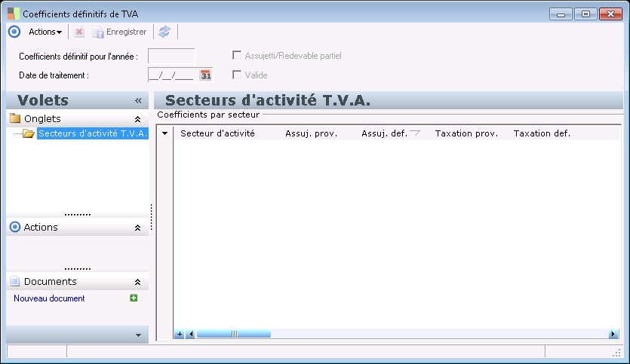Collapse the Actions section in Volets
Screen dimensions: 630x364
tap(137, 228)
